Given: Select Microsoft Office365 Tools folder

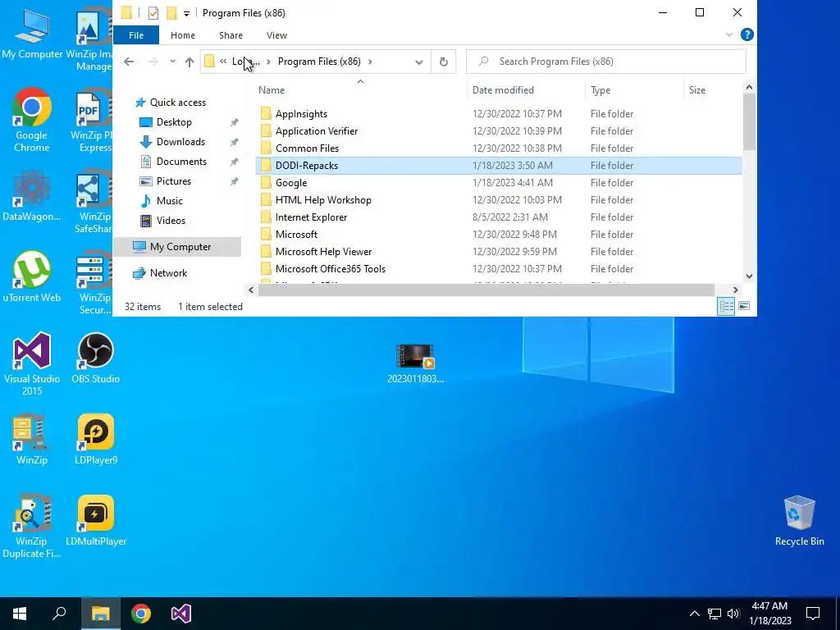Looking at the screenshot, I should (x=330, y=269).
